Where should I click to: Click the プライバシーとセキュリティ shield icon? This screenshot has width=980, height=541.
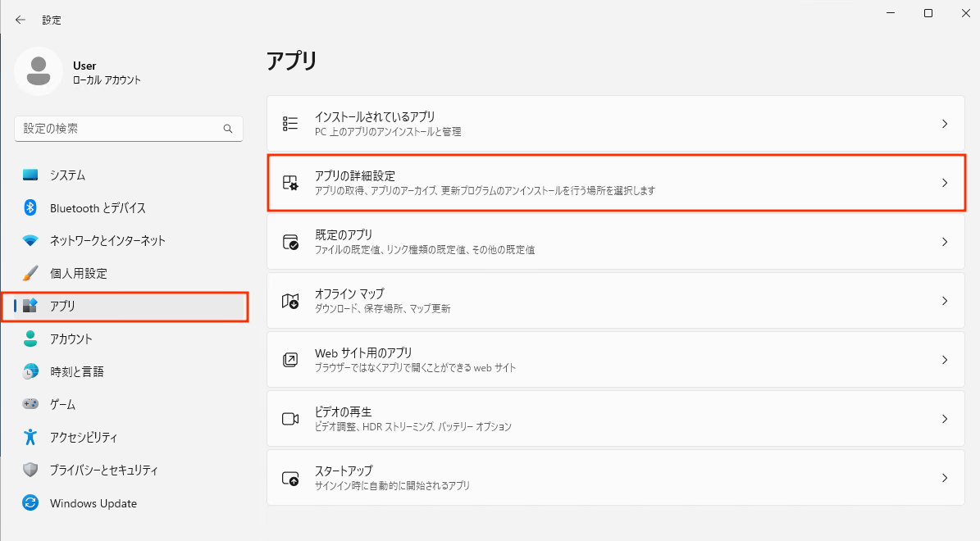tap(30, 471)
